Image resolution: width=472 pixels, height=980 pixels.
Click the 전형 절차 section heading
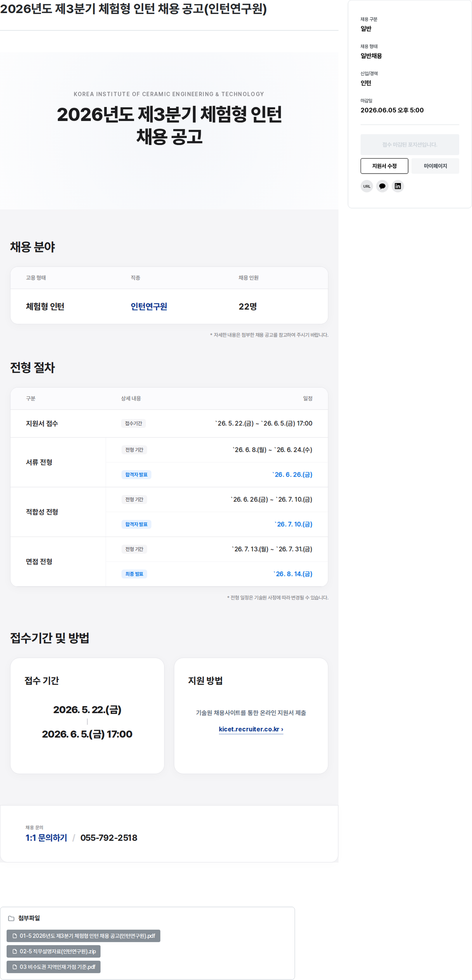[33, 367]
